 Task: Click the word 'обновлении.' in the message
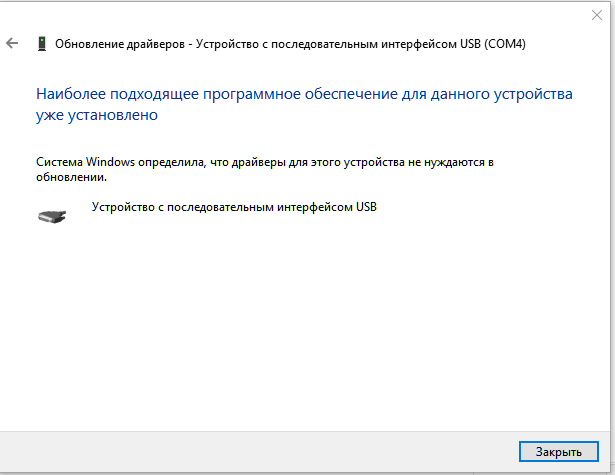70,176
